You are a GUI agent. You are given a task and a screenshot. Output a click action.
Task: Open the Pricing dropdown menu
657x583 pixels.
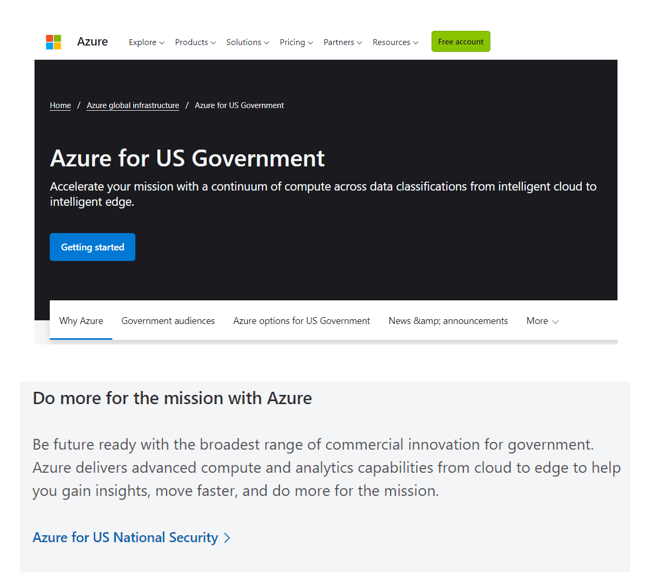point(296,42)
